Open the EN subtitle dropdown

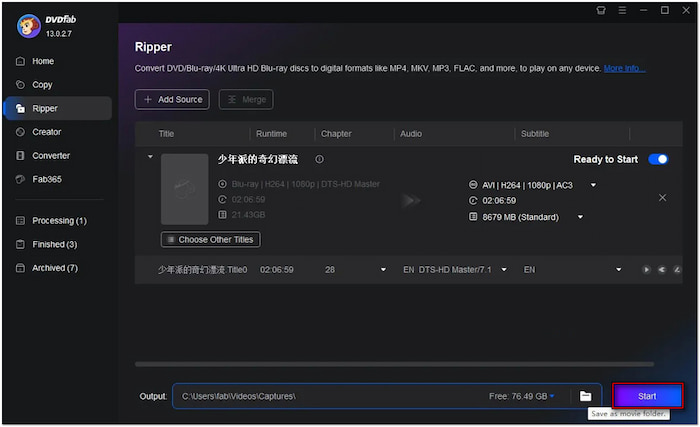[618, 269]
